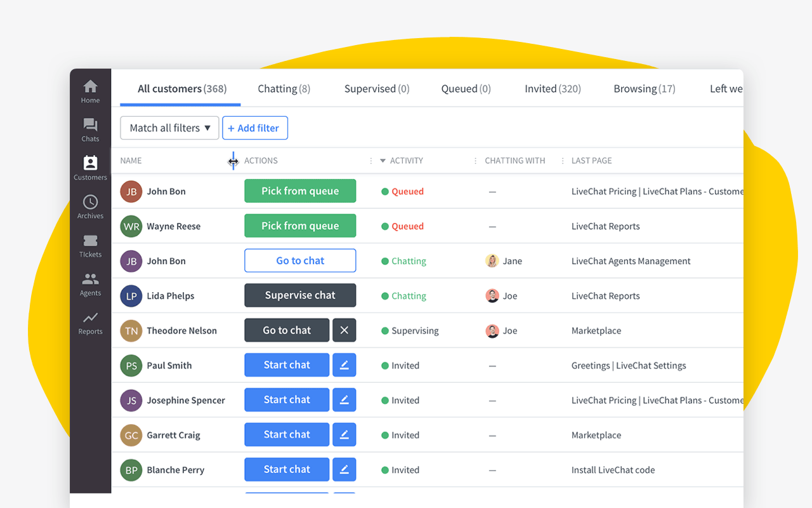Open the Tickets section in sidebar
The width and height of the screenshot is (812, 508).
(x=90, y=246)
